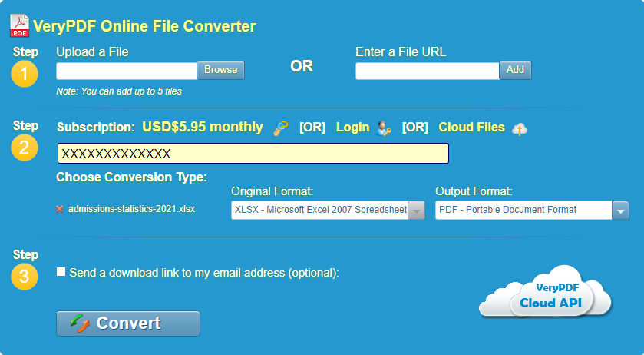This screenshot has width=644, height=355.
Task: Click the key icon beside monthly subscription
Action: [x=281, y=128]
